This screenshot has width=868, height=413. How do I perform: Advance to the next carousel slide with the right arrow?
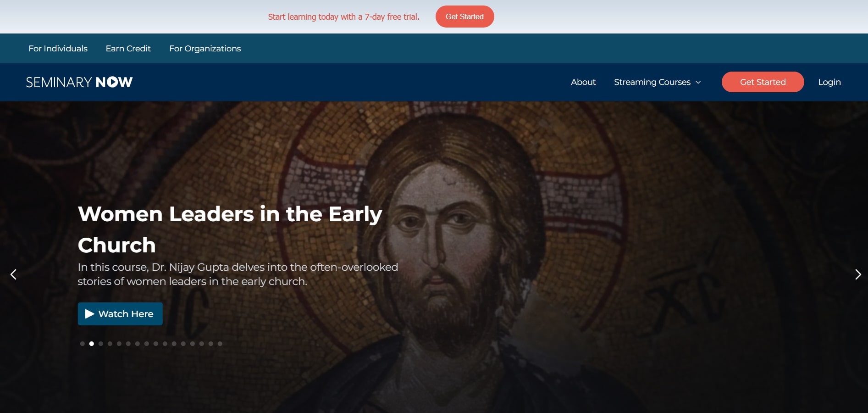pyautogui.click(x=858, y=274)
